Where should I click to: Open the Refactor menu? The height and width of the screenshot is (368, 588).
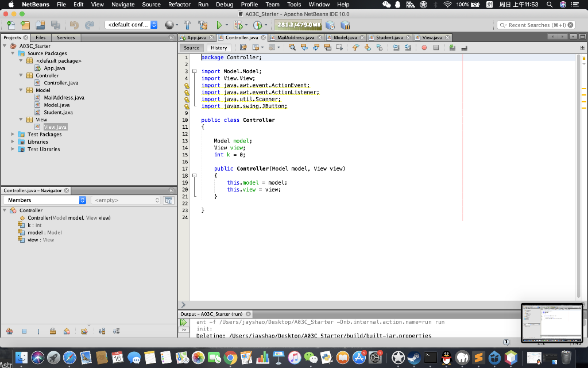coord(179,4)
